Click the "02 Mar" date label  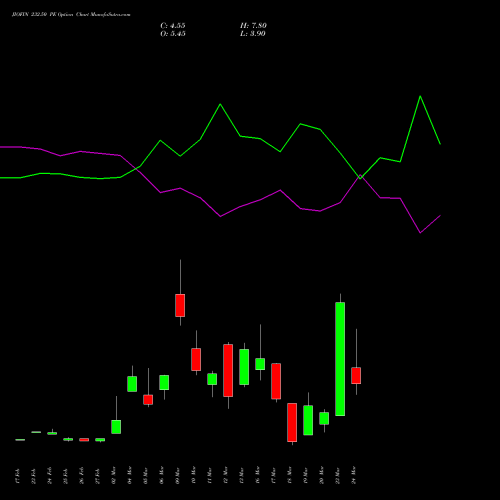pyautogui.click(x=114, y=475)
